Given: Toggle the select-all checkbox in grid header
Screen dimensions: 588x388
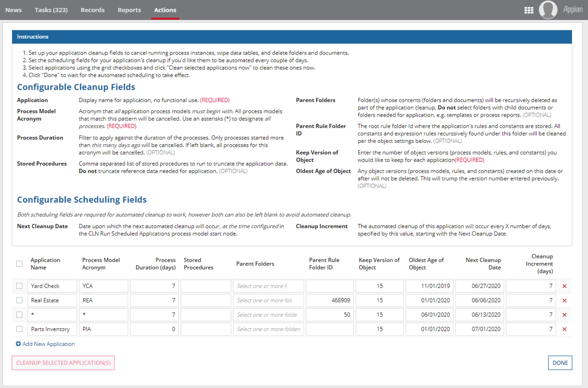Looking at the screenshot, I should (x=19, y=264).
